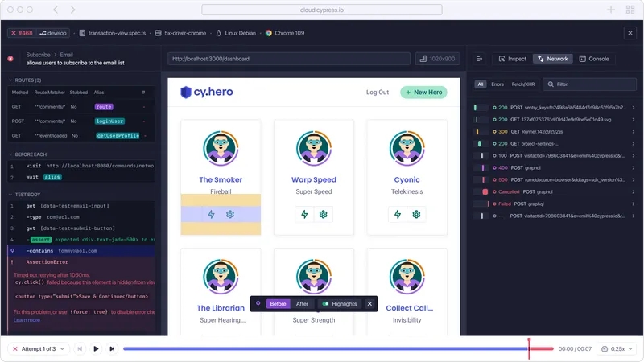
Task: Select the visit command row
Action: click(x=82, y=166)
